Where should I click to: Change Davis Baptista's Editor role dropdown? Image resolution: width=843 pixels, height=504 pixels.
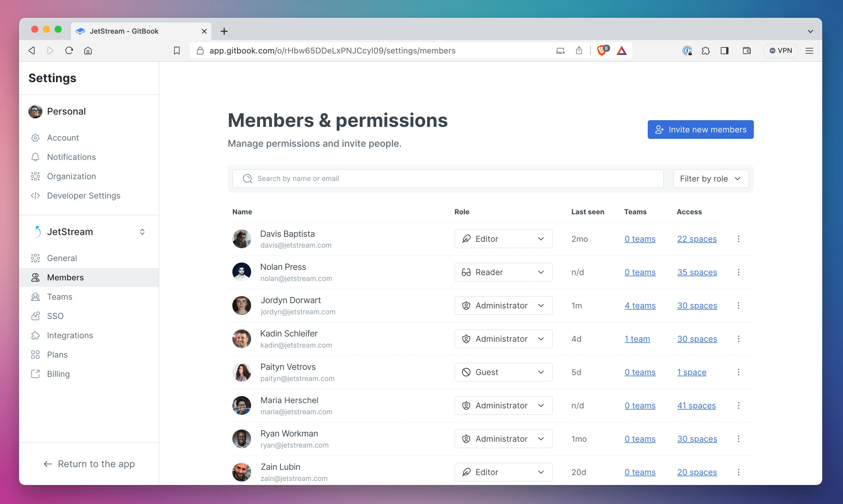tap(503, 239)
